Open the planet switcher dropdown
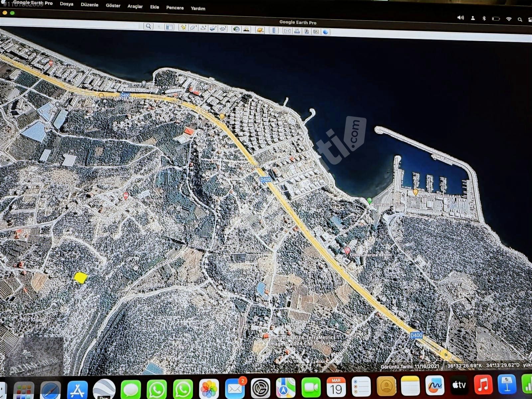532x399 pixels. pos(260,30)
